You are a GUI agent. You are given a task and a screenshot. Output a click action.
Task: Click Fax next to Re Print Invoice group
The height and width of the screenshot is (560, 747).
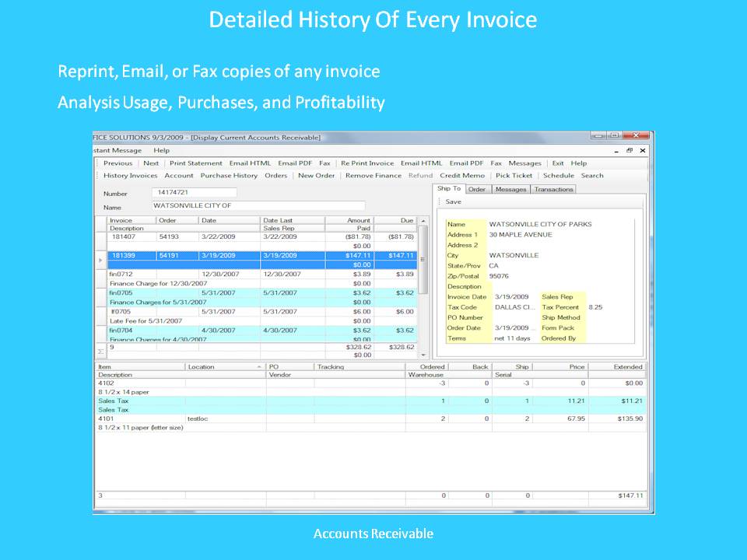pyautogui.click(x=496, y=163)
